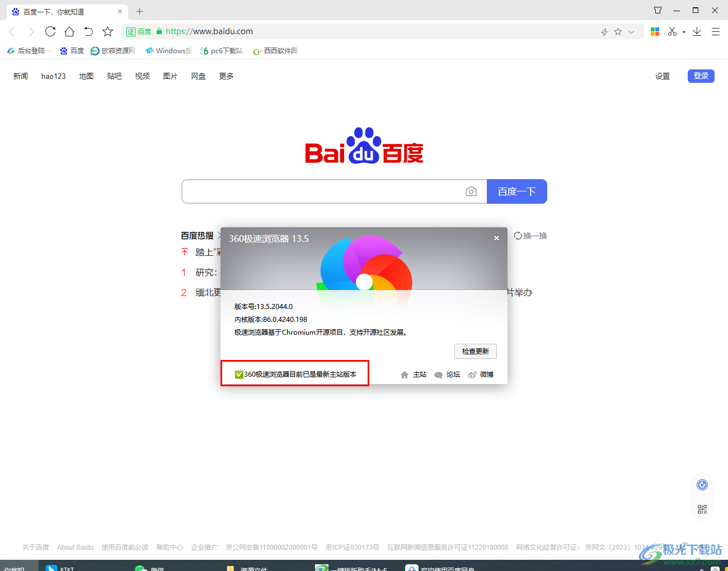The height and width of the screenshot is (571, 728).
Task: Open 关于百度 footer link
Action: (x=36, y=547)
